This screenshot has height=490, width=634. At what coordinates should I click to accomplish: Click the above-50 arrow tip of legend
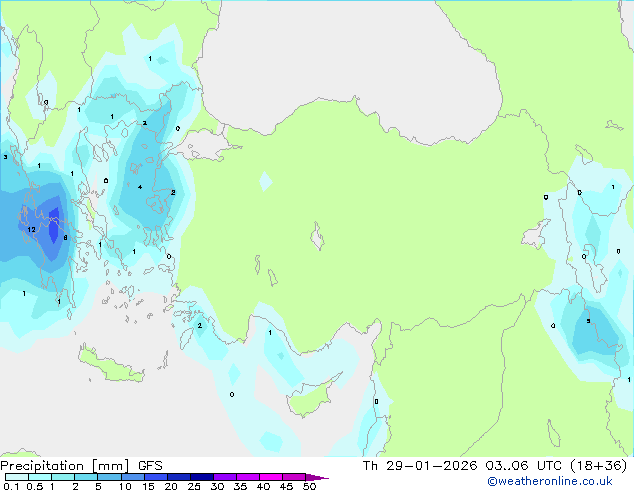click(x=317, y=477)
